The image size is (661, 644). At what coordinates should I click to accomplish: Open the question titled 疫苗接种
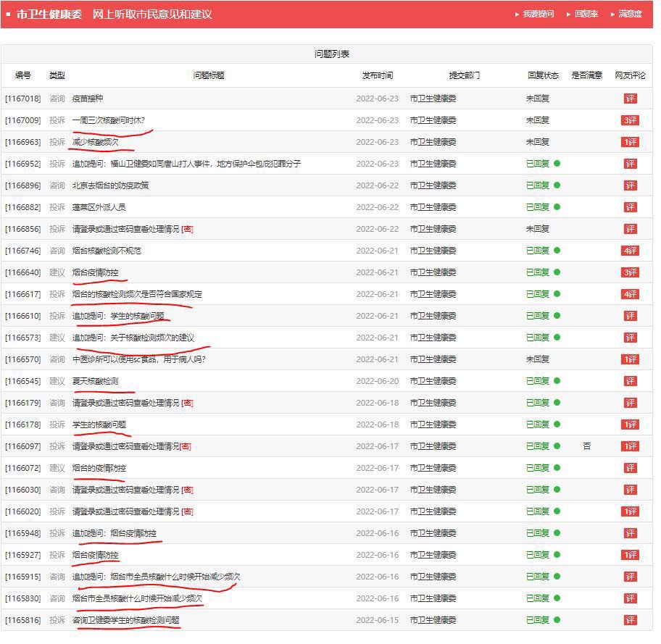point(88,99)
